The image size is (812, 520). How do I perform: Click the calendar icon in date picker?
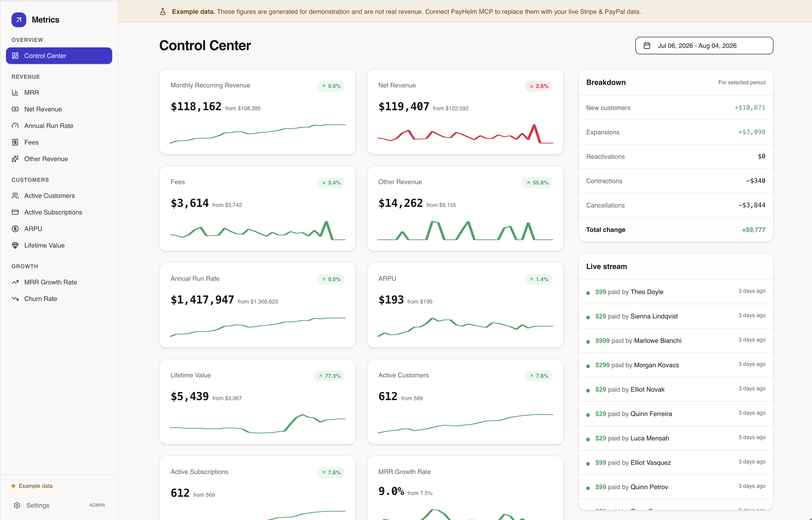[x=647, y=46]
